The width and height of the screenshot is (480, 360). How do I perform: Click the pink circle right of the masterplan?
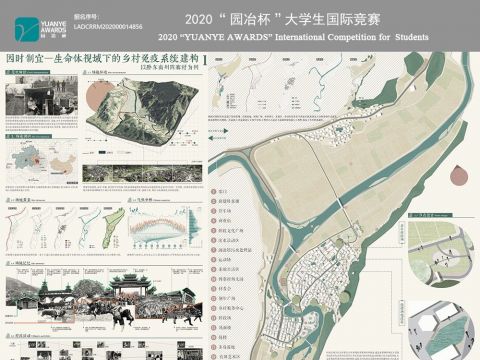click(459, 175)
